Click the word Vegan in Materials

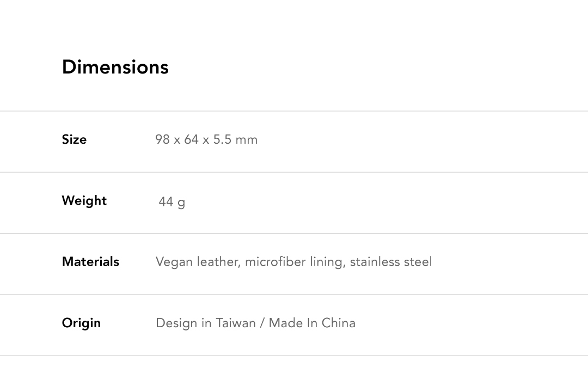tap(174, 262)
